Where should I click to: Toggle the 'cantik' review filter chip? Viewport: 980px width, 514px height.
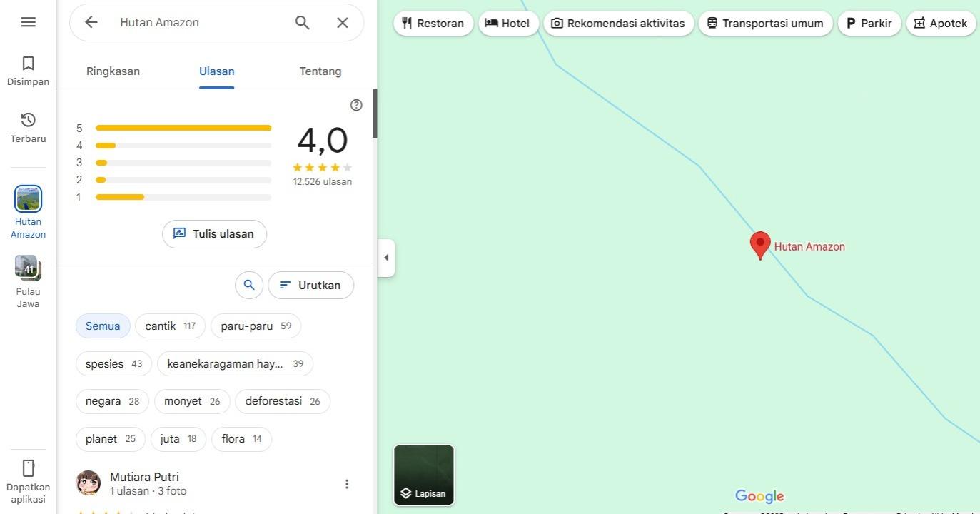(x=170, y=326)
